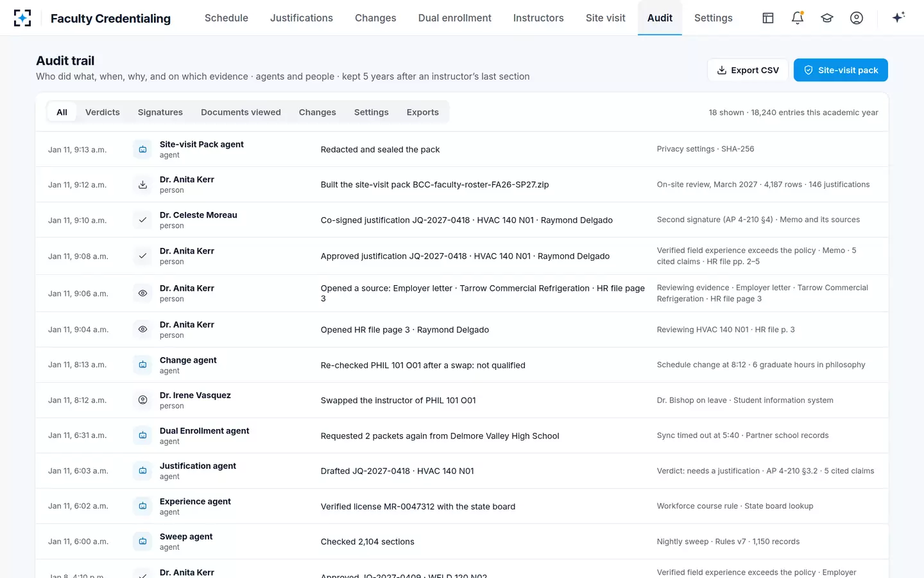Select the All filter tab
The width and height of the screenshot is (924, 578).
click(62, 112)
